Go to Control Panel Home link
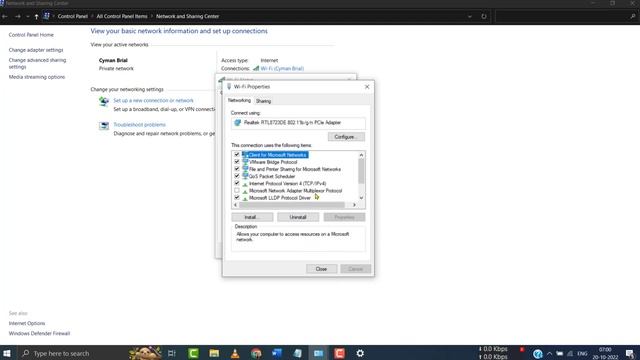The image size is (640, 360). pos(31,35)
